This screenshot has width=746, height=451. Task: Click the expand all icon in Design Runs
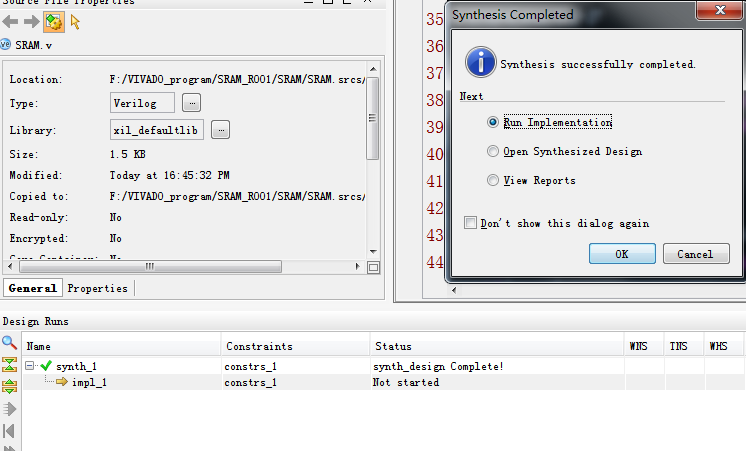click(9, 386)
